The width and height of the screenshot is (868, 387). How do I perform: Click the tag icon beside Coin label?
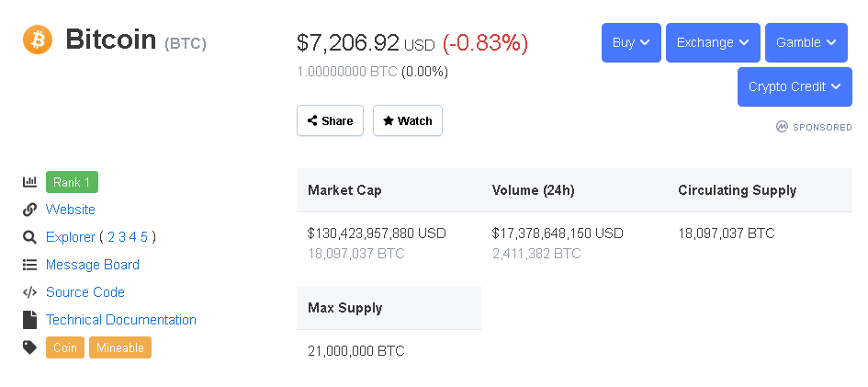(30, 347)
